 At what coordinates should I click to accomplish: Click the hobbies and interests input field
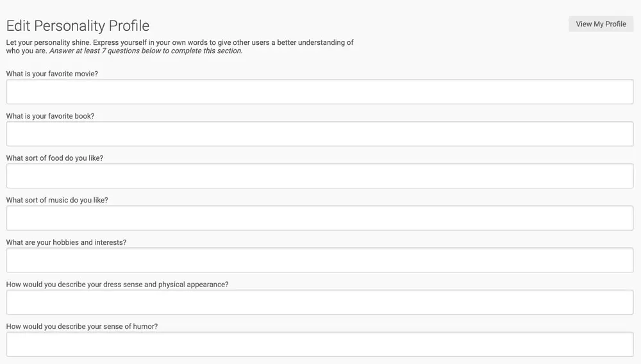pos(320,260)
